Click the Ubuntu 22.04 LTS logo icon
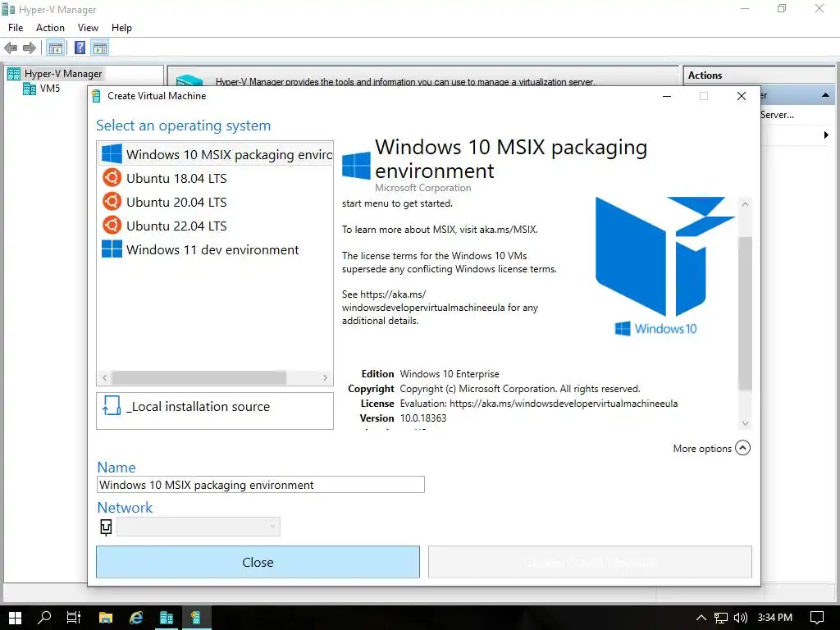 tap(112, 225)
